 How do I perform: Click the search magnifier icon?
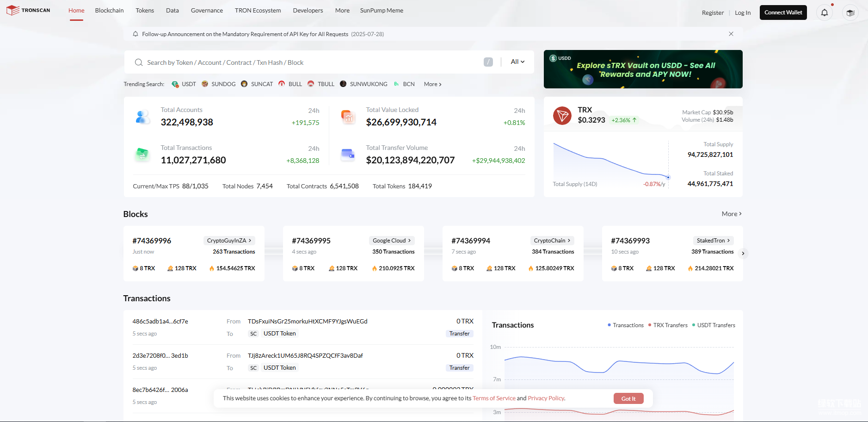[138, 62]
